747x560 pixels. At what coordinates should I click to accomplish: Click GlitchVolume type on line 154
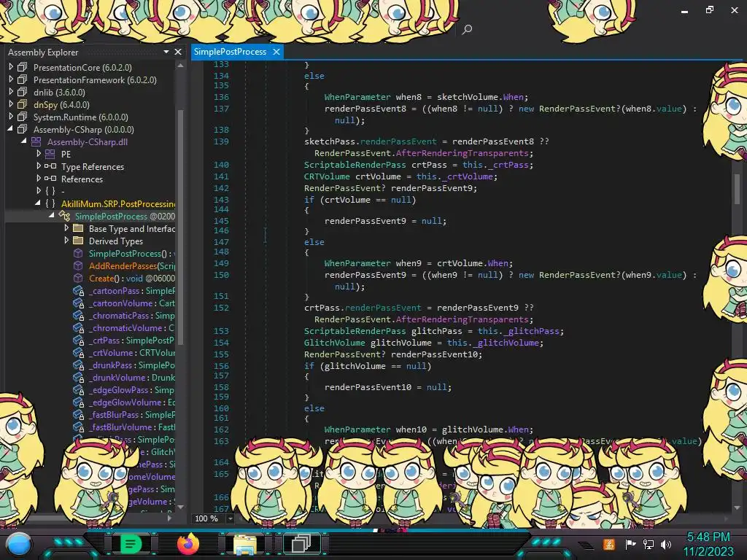[x=334, y=343]
